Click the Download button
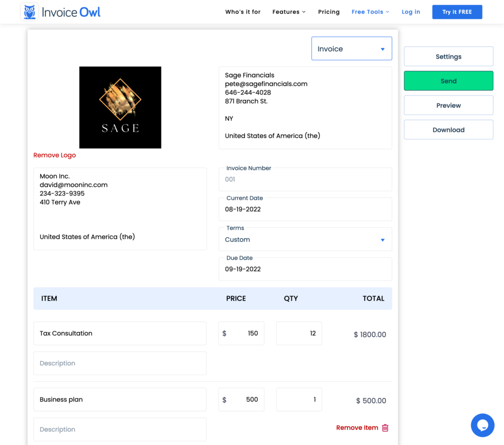The image size is (504, 445). pyautogui.click(x=448, y=129)
